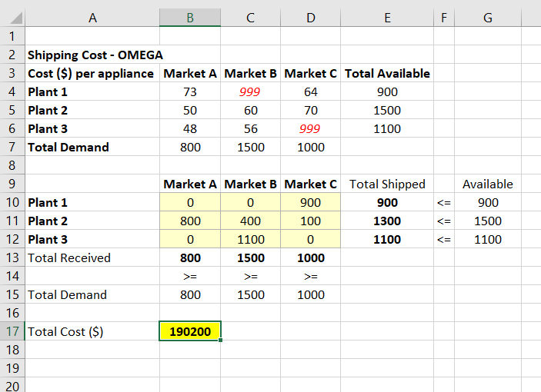Click Total Available 1100 in row 6
This screenshot has width=541, height=392.
click(x=387, y=128)
